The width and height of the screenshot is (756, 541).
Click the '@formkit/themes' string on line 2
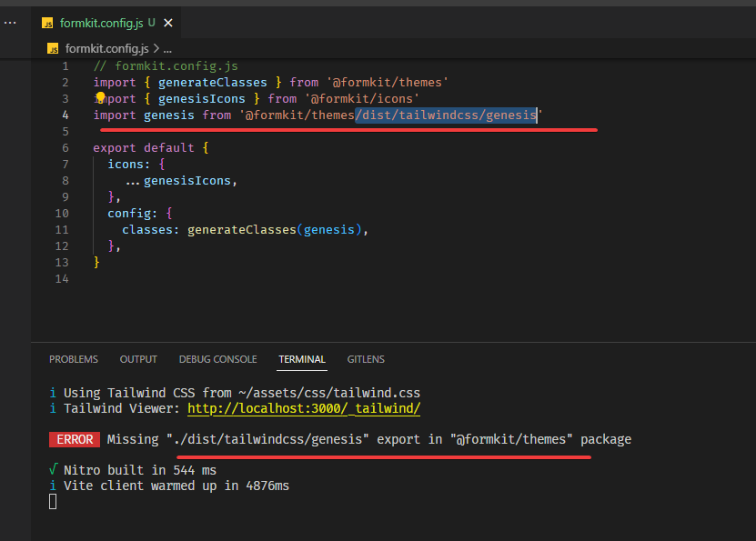tap(388, 83)
